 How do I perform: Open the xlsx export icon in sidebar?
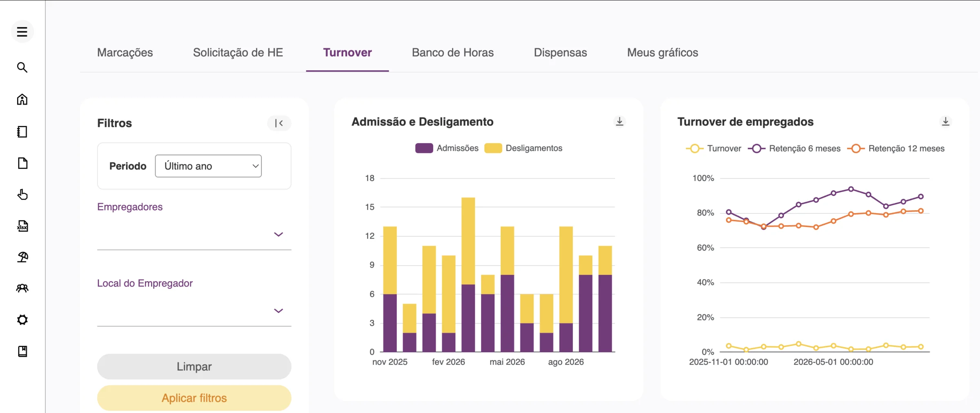(x=22, y=226)
